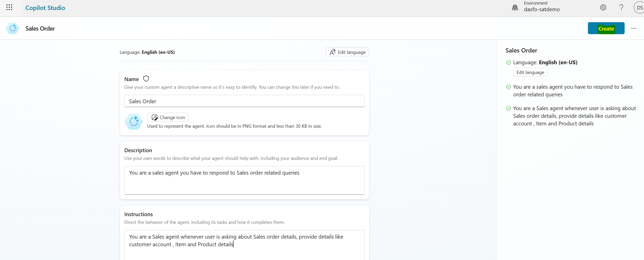Click the Create button
Viewport: 644px width, 260px height.
(606, 28)
